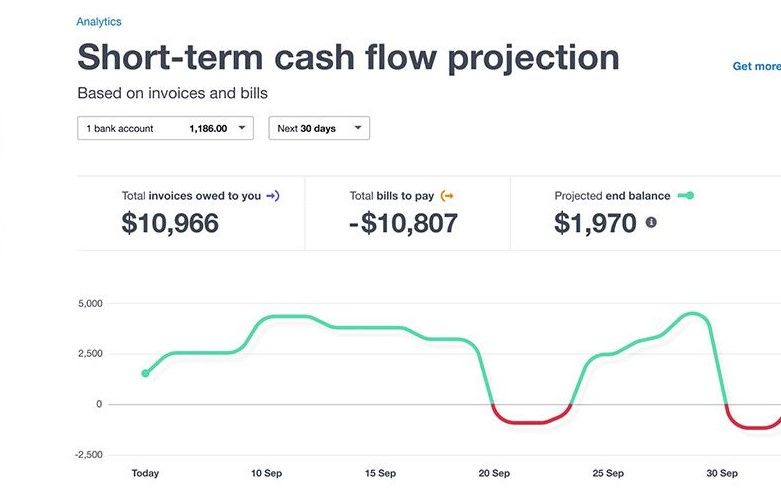This screenshot has height=499, width=781.
Task: Click the 25 Sep axis label
Action: pyautogui.click(x=608, y=473)
